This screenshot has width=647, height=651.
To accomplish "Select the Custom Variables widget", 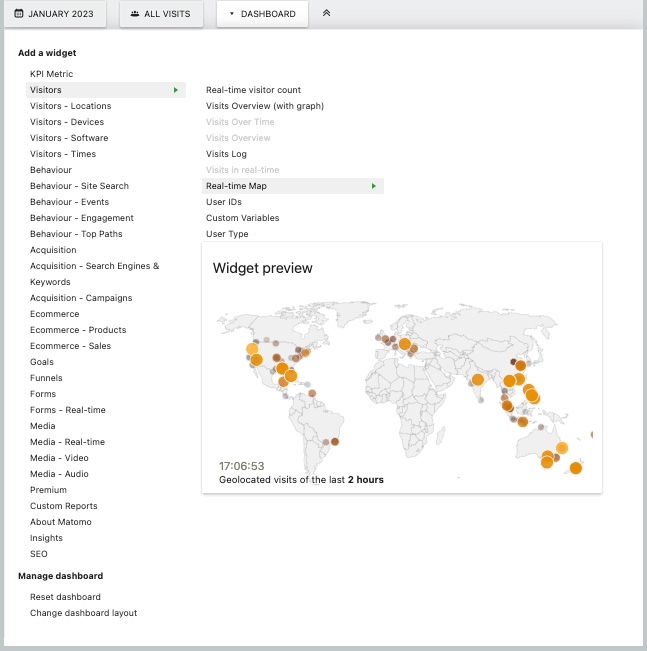I will coord(242,218).
